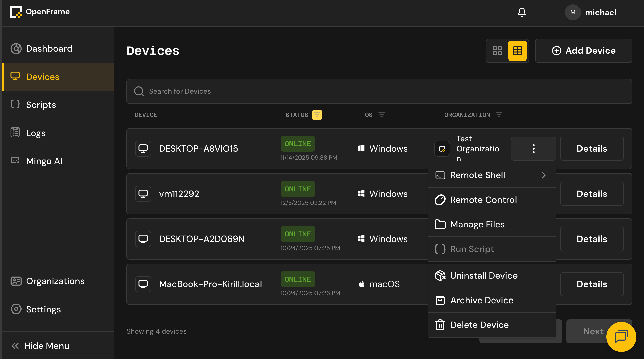This screenshot has height=359, width=644.
Task: Open Logs in the sidebar
Action: 58,133
